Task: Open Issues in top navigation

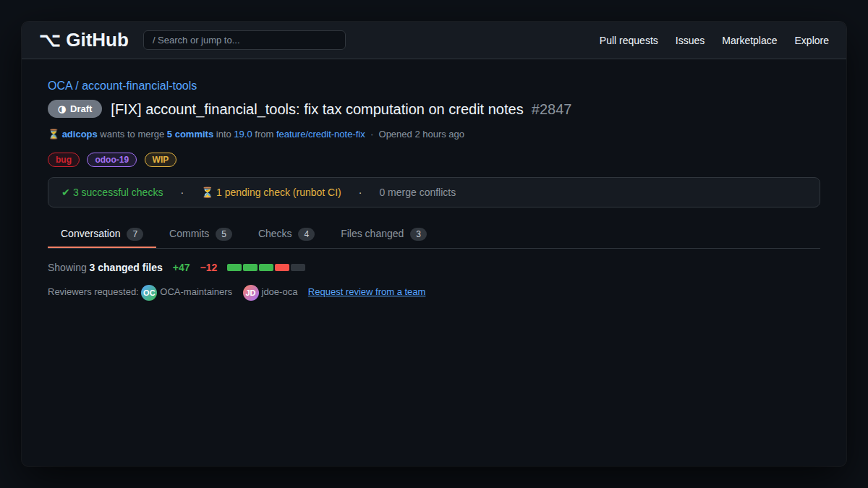Action: [x=690, y=40]
